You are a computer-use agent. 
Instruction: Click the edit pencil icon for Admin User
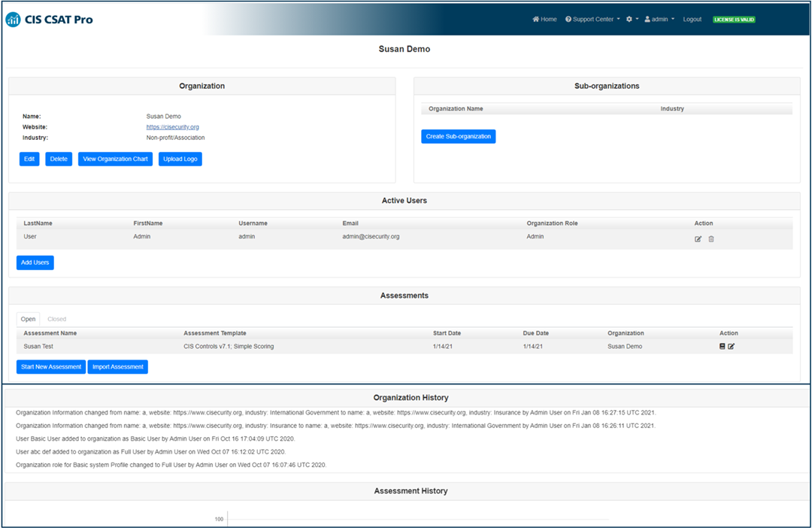698,238
